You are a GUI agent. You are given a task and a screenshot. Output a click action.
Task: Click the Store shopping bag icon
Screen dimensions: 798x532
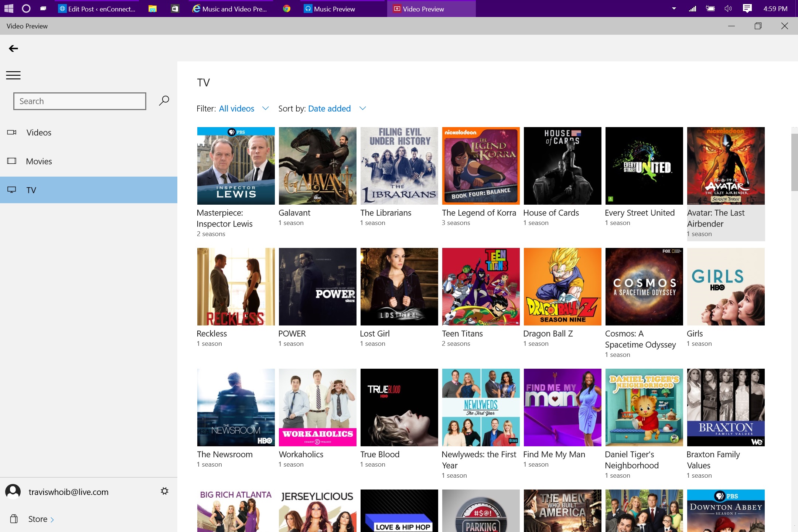click(14, 519)
